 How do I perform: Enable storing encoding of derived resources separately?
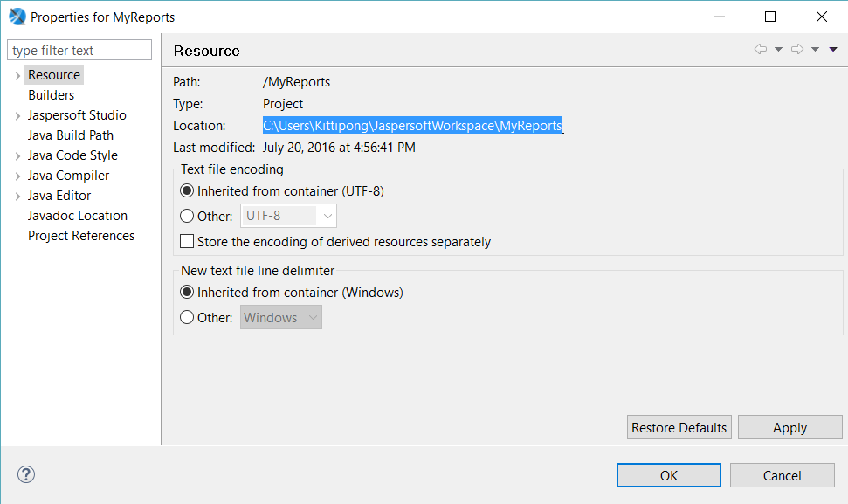[x=187, y=242]
